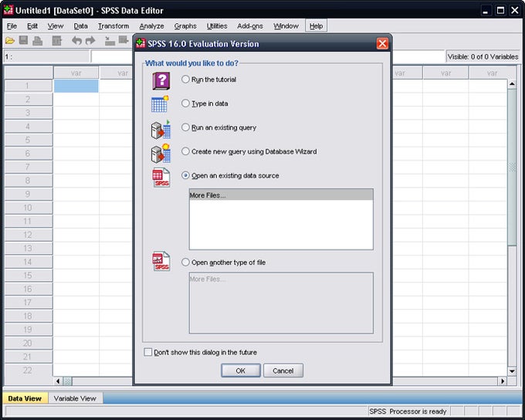Open the Help menu
Screen dimensions: 525x420
pos(316,25)
